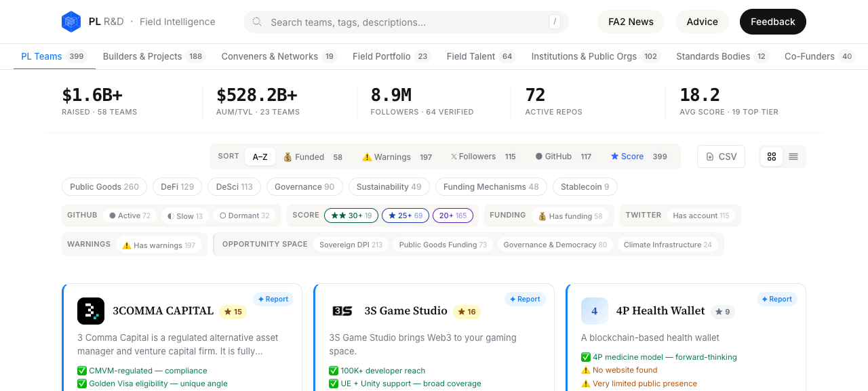This screenshot has height=391, width=868.
Task: Filter by DeFi tag
Action: pos(178,186)
